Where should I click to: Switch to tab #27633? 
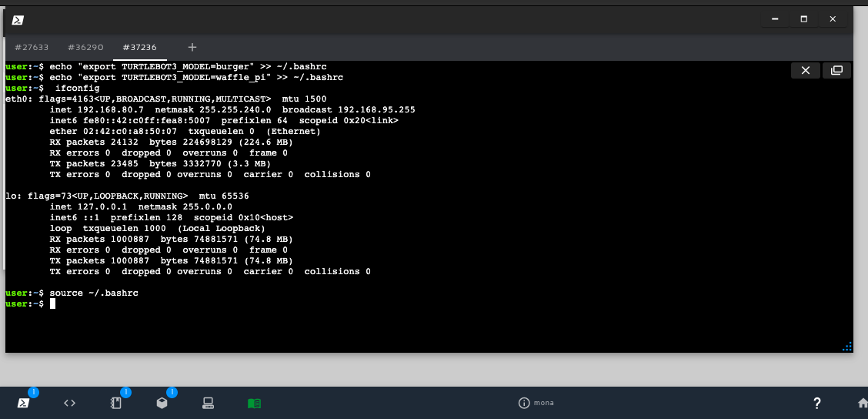point(32,48)
